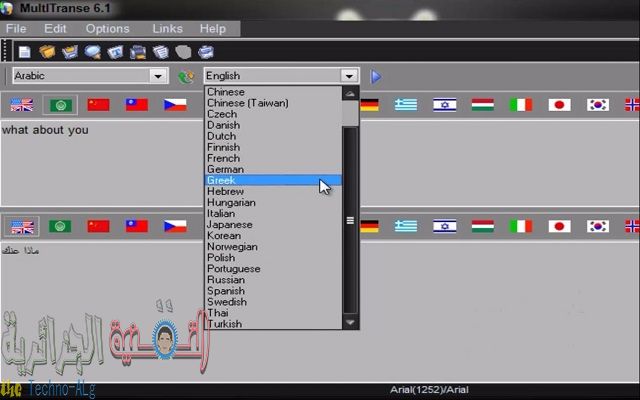Select Greek flag in upper flag row
640x400 pixels.
click(x=406, y=105)
